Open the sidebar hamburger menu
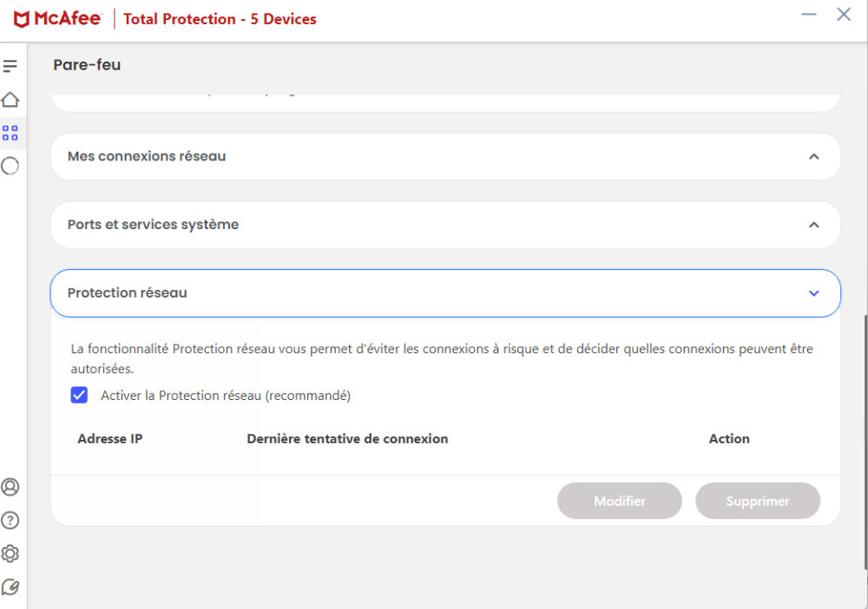The width and height of the screenshot is (868, 609). click(x=10, y=66)
